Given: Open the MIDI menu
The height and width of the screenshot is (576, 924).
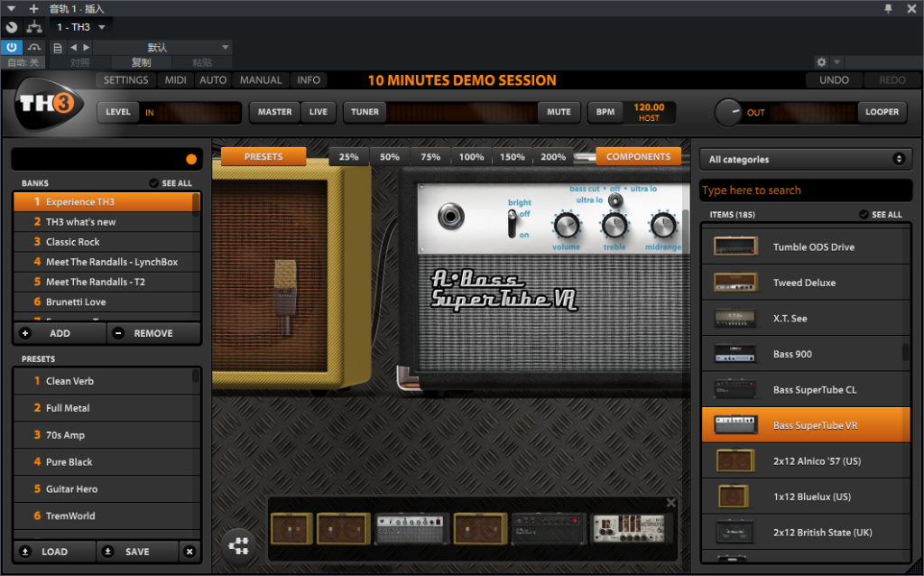Looking at the screenshot, I should pyautogui.click(x=176, y=80).
